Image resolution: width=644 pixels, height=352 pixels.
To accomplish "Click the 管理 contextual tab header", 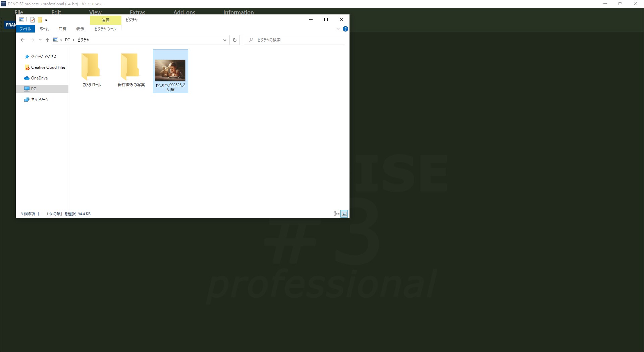I will (106, 20).
